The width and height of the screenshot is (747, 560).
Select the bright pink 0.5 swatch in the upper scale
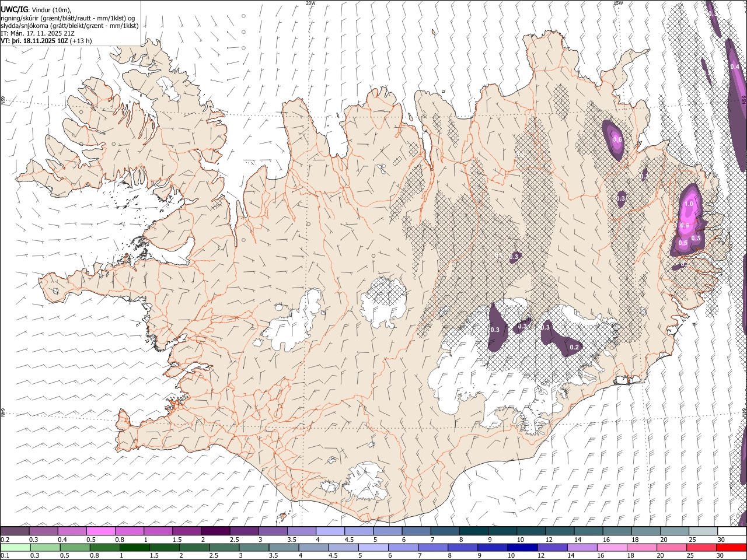point(100,531)
